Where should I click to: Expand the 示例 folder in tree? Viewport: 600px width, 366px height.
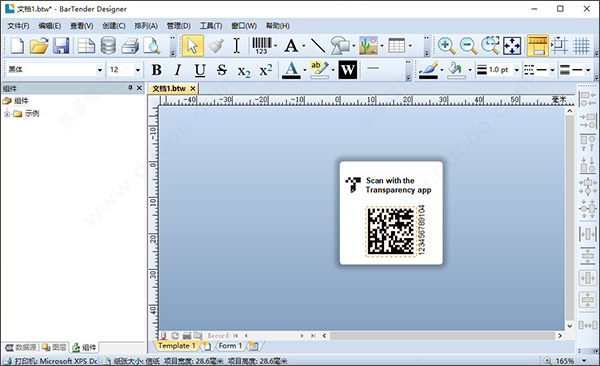(x=7, y=114)
